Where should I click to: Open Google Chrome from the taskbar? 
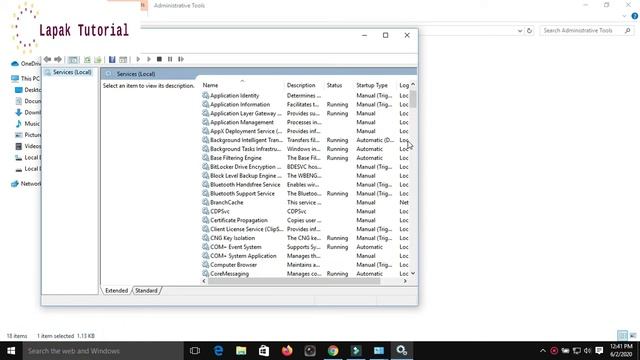(x=333, y=351)
